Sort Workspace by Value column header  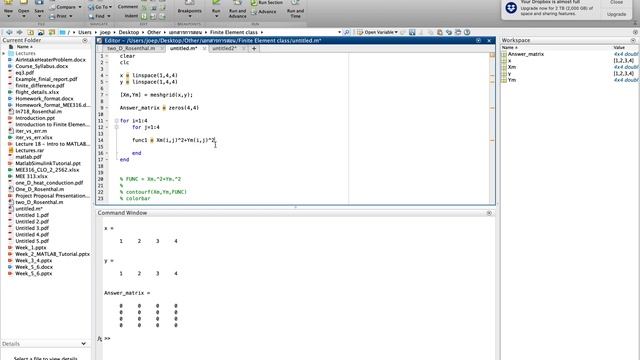point(619,47)
